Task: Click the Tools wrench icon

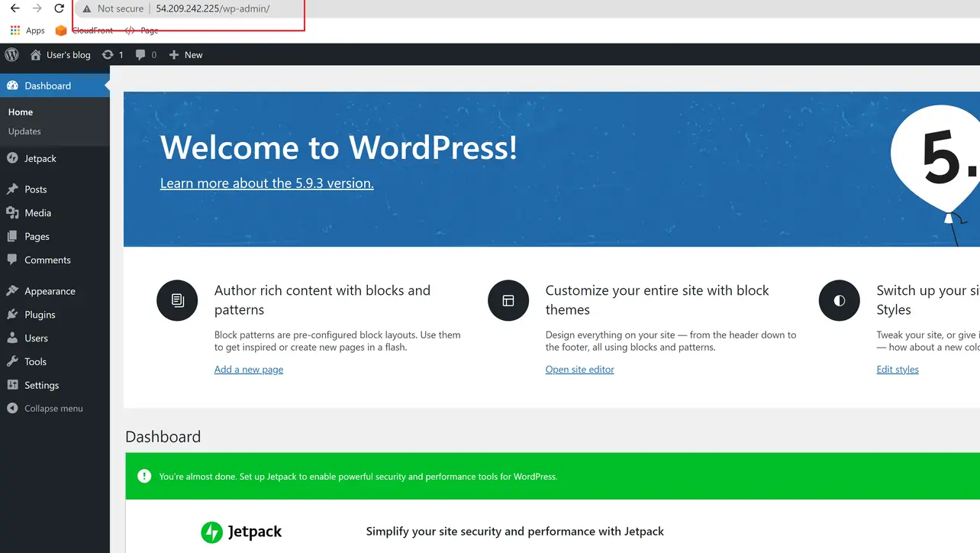Action: 12,361
